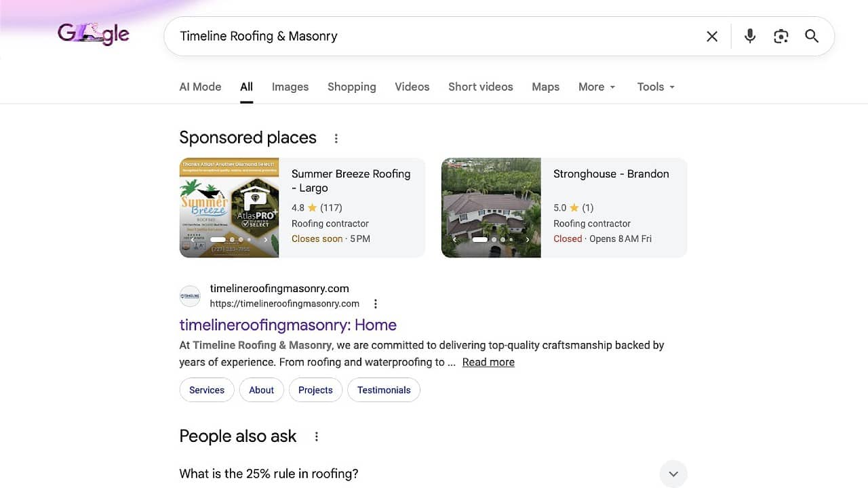Show next Summer Breeze Roofing photo

266,239
